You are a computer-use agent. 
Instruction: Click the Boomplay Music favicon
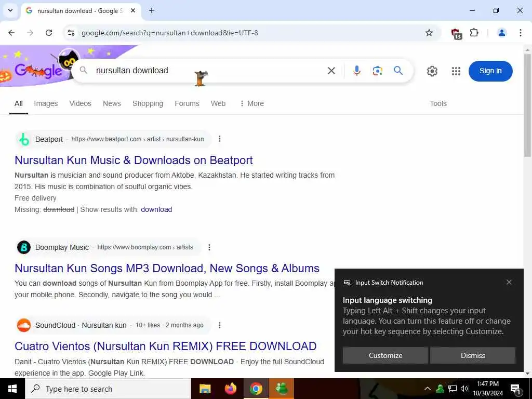click(x=24, y=247)
